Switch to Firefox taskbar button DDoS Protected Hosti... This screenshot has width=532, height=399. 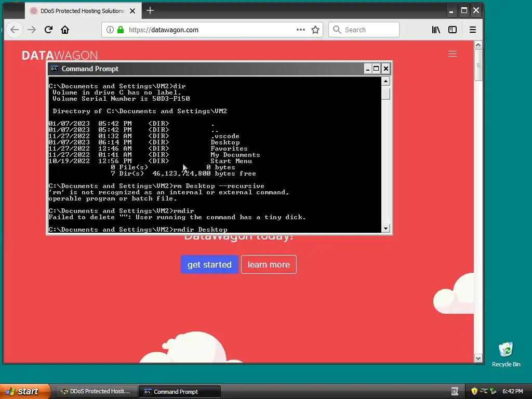click(96, 392)
